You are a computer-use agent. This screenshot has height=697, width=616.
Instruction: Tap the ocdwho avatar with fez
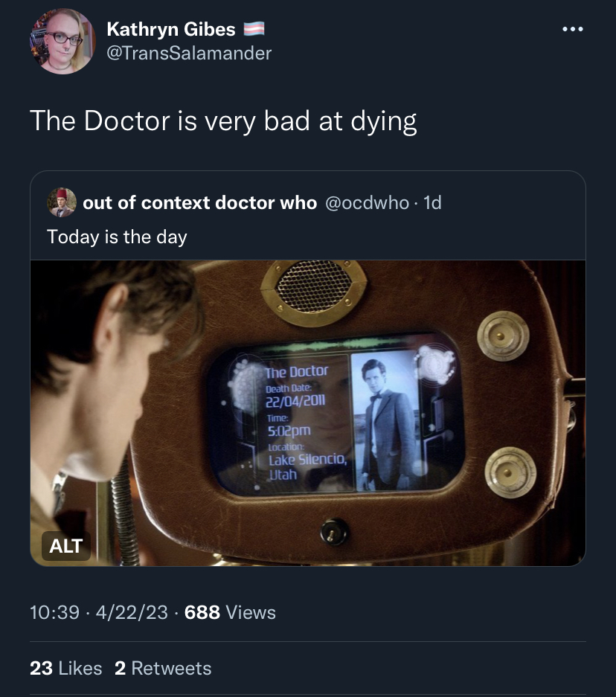62,202
